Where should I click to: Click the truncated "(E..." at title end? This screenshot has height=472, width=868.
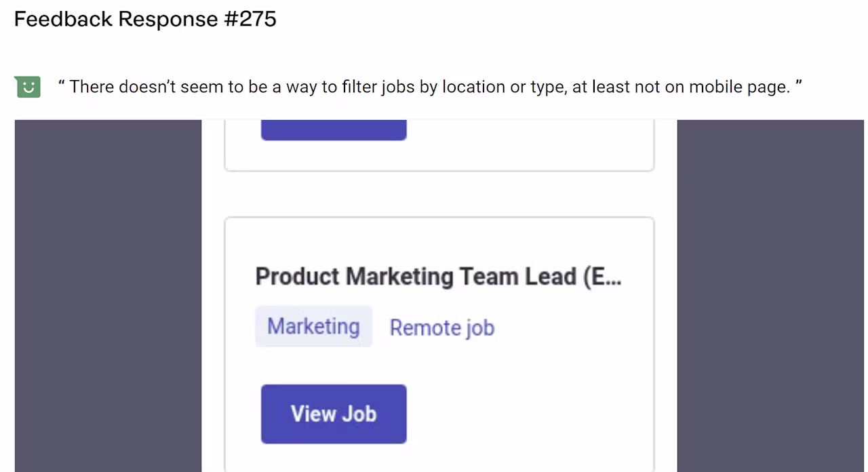602,277
